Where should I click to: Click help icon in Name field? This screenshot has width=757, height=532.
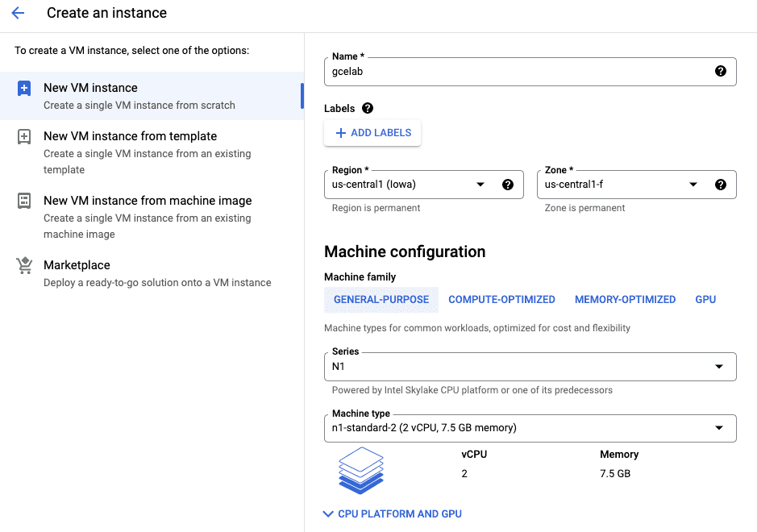click(x=721, y=71)
